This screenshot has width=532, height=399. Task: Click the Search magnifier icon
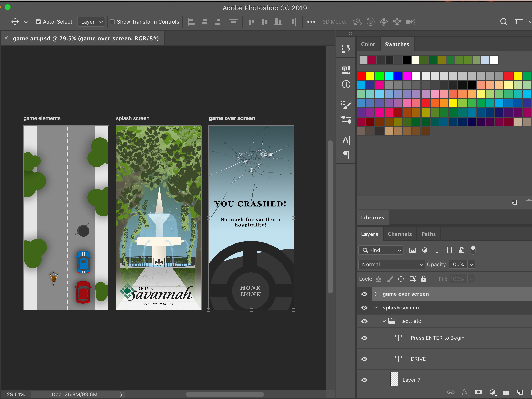[504, 22]
